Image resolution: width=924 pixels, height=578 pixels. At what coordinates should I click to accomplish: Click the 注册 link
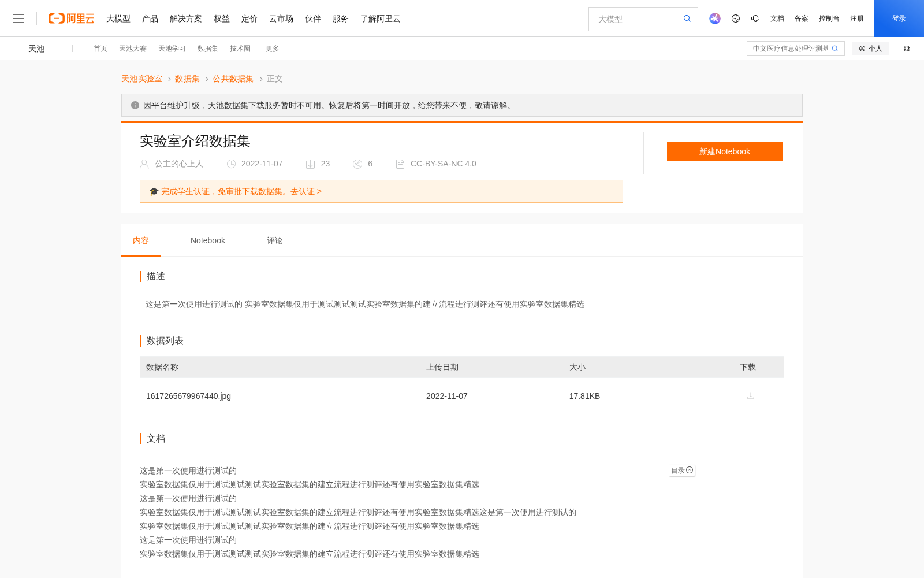[857, 18]
